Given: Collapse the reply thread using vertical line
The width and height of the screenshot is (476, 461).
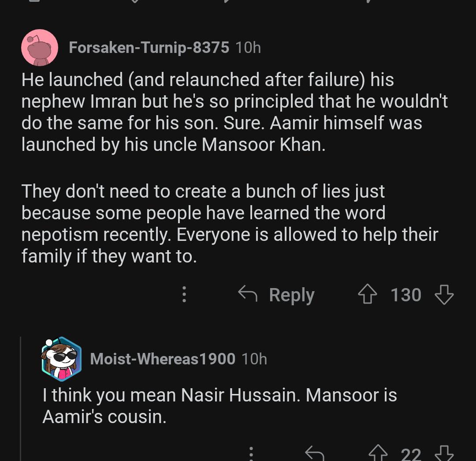Looking at the screenshot, I should click(21, 397).
